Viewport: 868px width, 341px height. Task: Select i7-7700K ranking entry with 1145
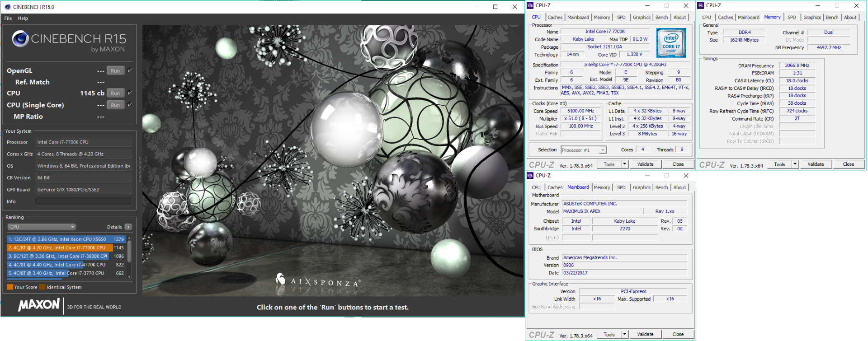pyautogui.click(x=66, y=248)
